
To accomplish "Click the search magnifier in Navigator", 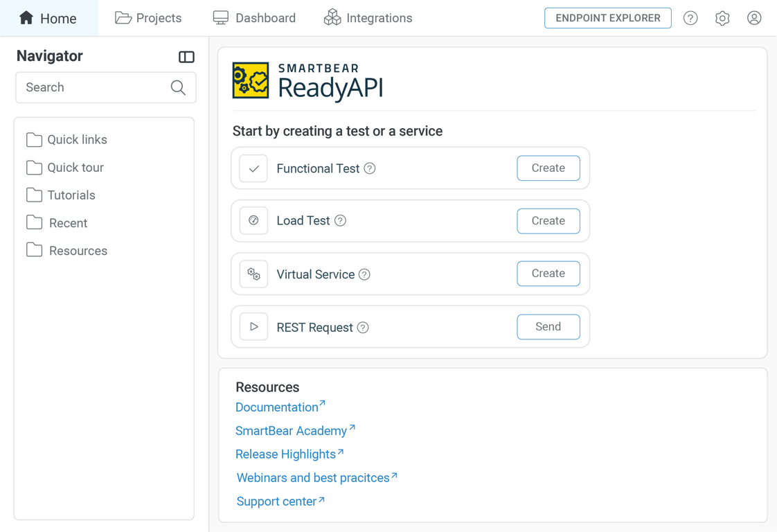I will coord(178,87).
